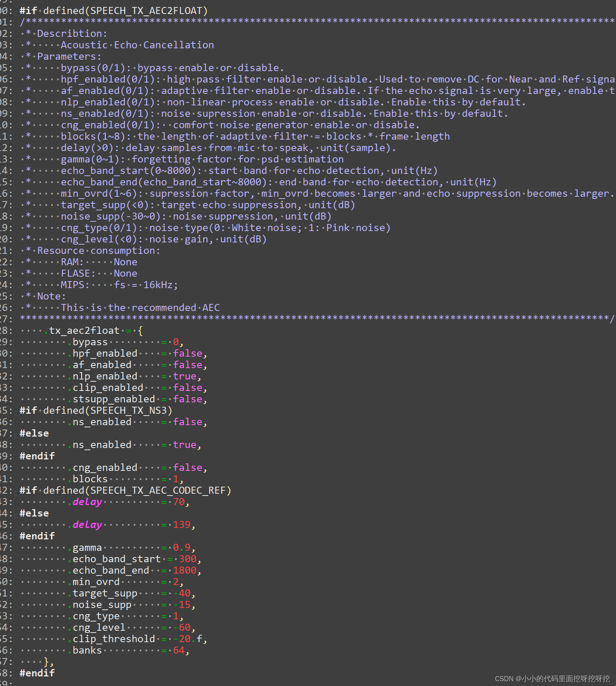616x686 pixels.
Task: Click 'echo_band_start(0~8000)' in the comment
Action: coord(129,171)
